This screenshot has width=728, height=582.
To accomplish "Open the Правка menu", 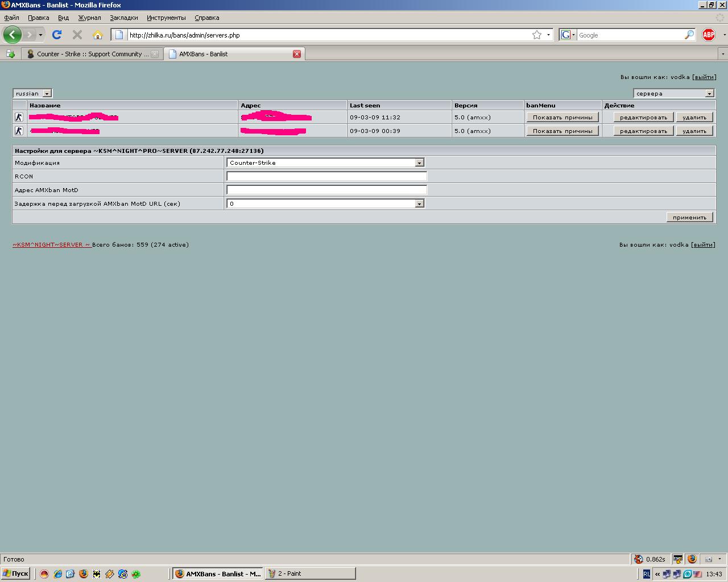I will [38, 18].
